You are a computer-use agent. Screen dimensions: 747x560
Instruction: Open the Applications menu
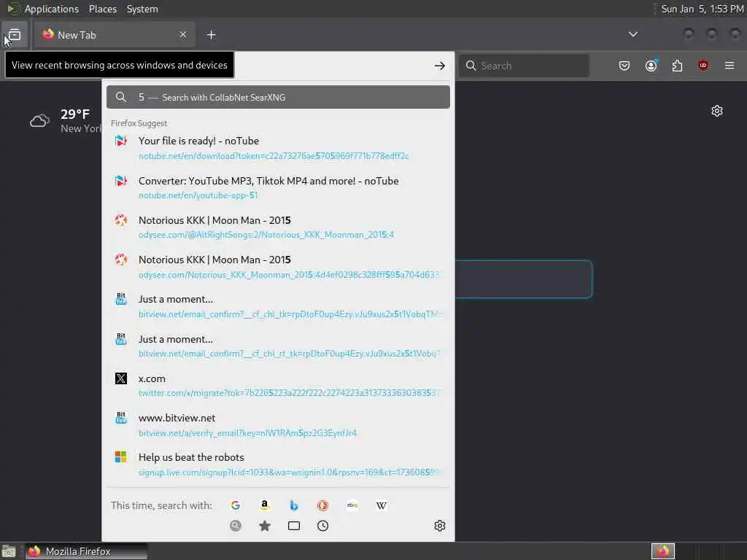[x=52, y=9]
